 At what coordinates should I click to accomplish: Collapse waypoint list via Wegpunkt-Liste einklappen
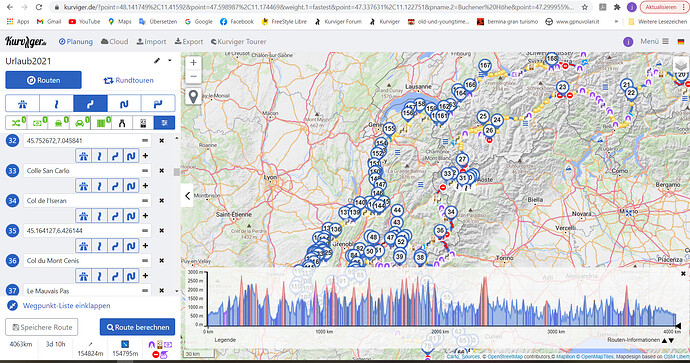click(x=66, y=305)
